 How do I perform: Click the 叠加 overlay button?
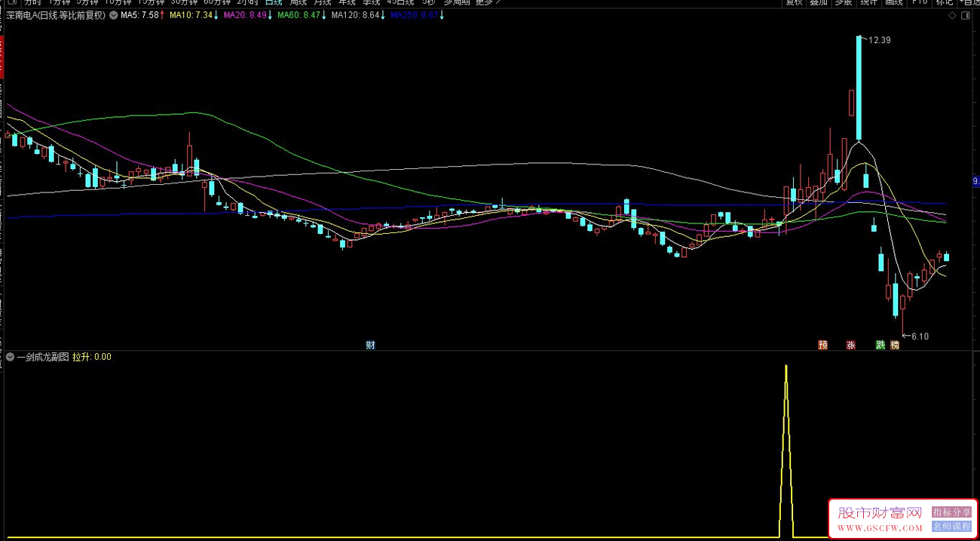(x=819, y=2)
